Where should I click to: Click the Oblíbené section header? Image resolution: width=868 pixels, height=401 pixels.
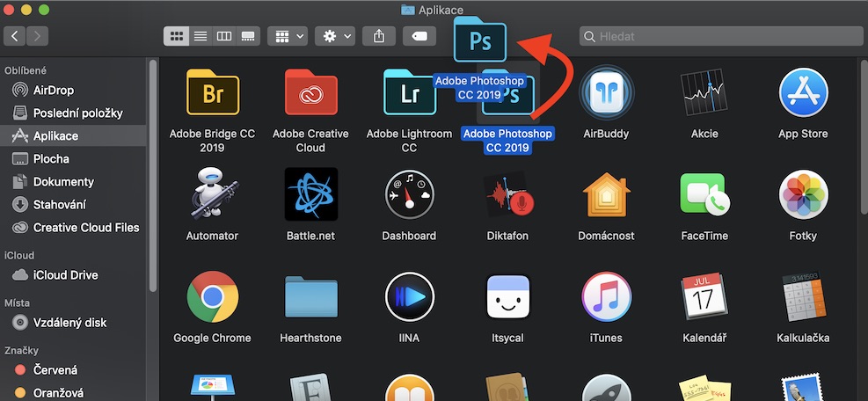click(x=26, y=70)
